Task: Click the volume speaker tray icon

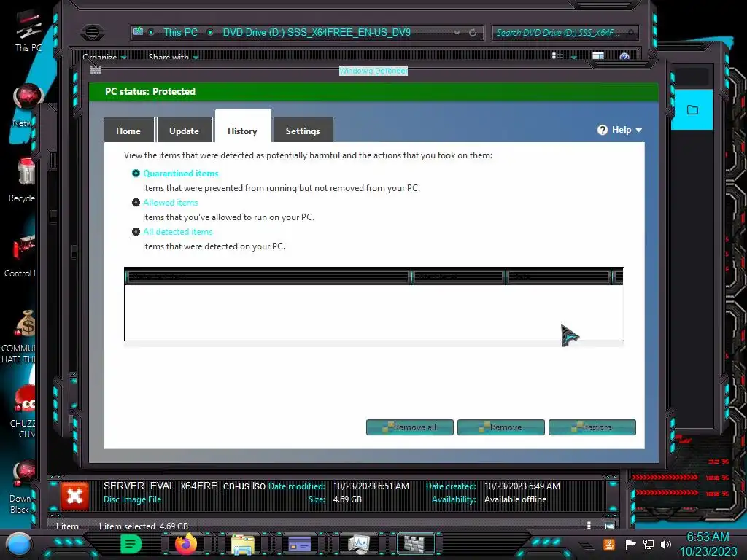Action: click(x=666, y=544)
